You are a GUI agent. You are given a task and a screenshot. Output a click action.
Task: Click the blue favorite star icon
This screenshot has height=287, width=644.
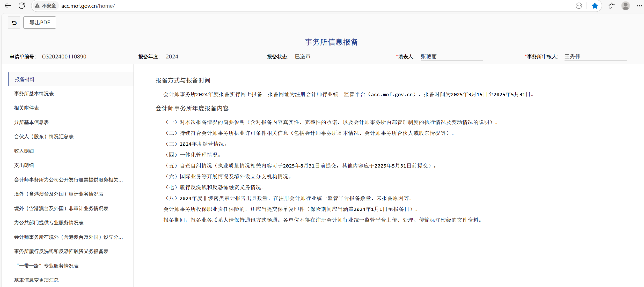pos(595,6)
